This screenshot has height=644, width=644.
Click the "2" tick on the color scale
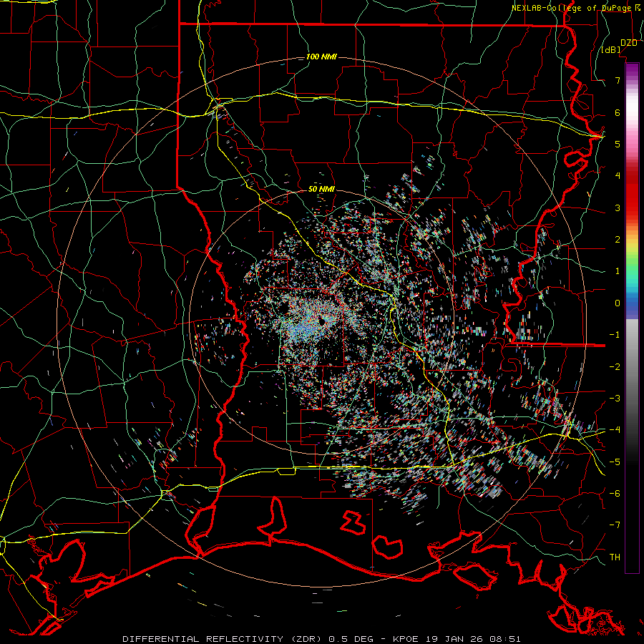tap(618, 240)
